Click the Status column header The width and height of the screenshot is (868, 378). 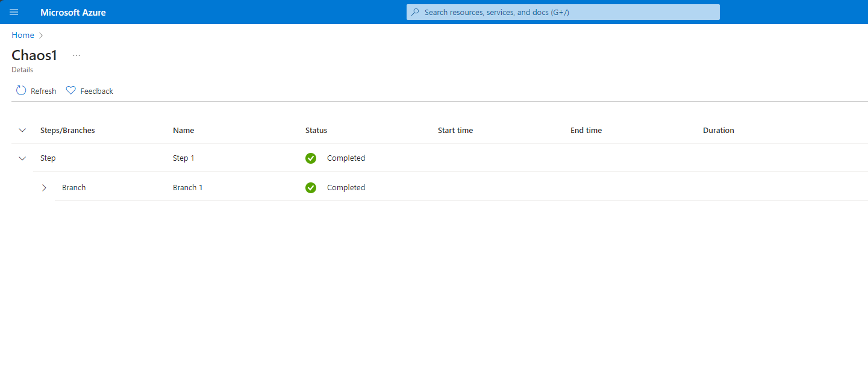[x=316, y=131]
